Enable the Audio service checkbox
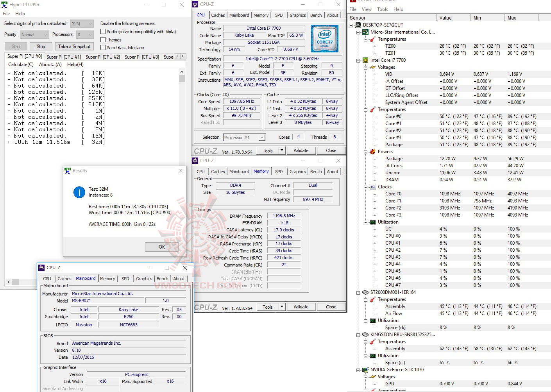551x392 pixels. (103, 32)
